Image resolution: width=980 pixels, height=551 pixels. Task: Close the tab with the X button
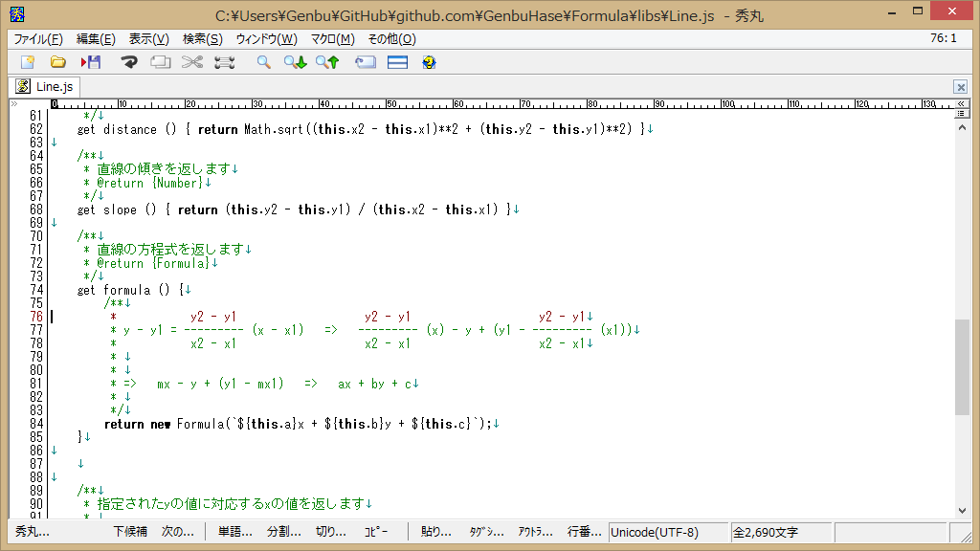click(960, 87)
